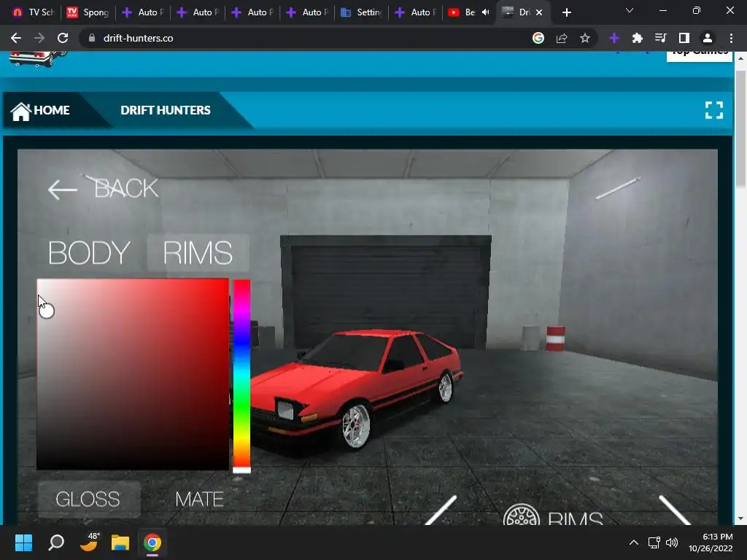Choose the MATE finish option
Screen dimensions: 747x560
coord(199,499)
